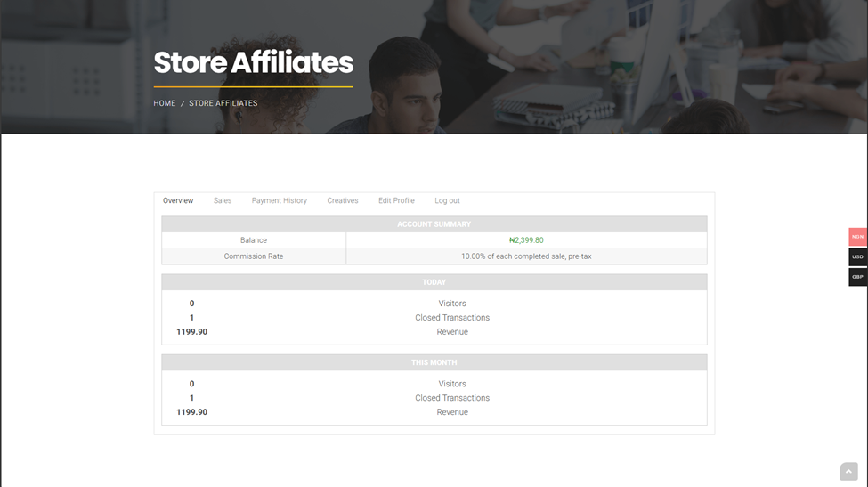Click the 10.00% commission rate description text
The image size is (868, 487).
click(x=526, y=256)
